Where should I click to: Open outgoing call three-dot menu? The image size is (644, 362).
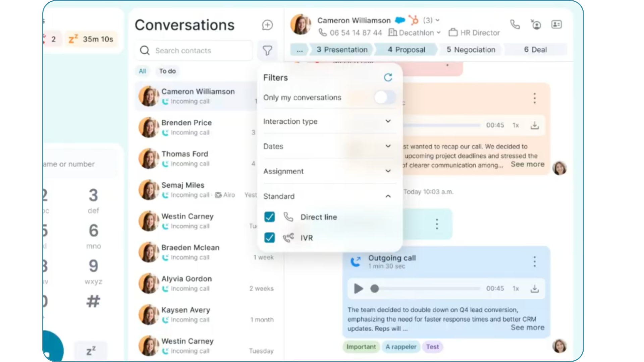pyautogui.click(x=535, y=261)
